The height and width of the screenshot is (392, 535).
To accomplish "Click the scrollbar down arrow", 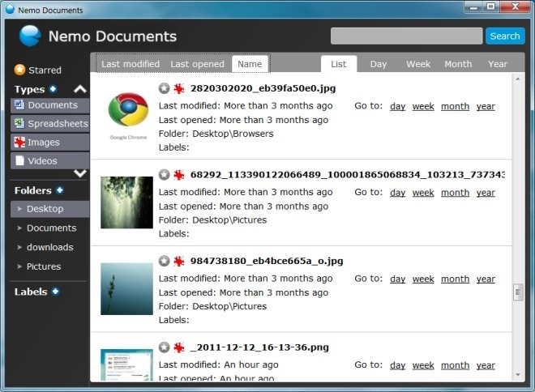I will click(x=518, y=375).
